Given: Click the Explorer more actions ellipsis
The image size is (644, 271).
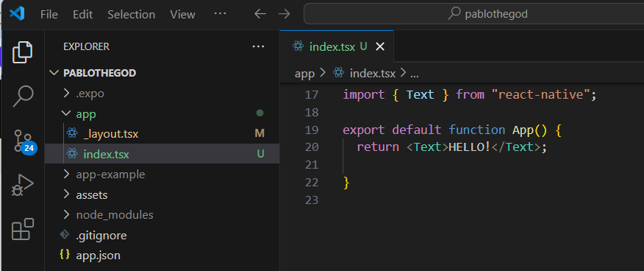Looking at the screenshot, I should pos(258,47).
